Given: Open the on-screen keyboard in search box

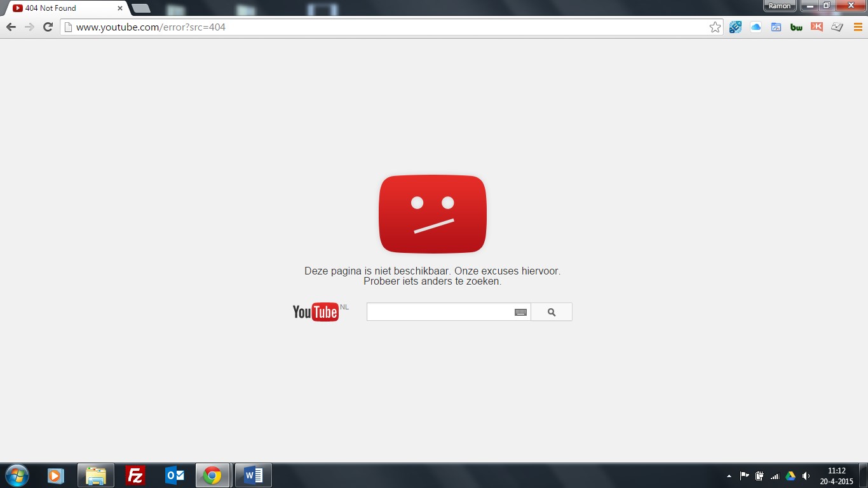Looking at the screenshot, I should pos(520,312).
